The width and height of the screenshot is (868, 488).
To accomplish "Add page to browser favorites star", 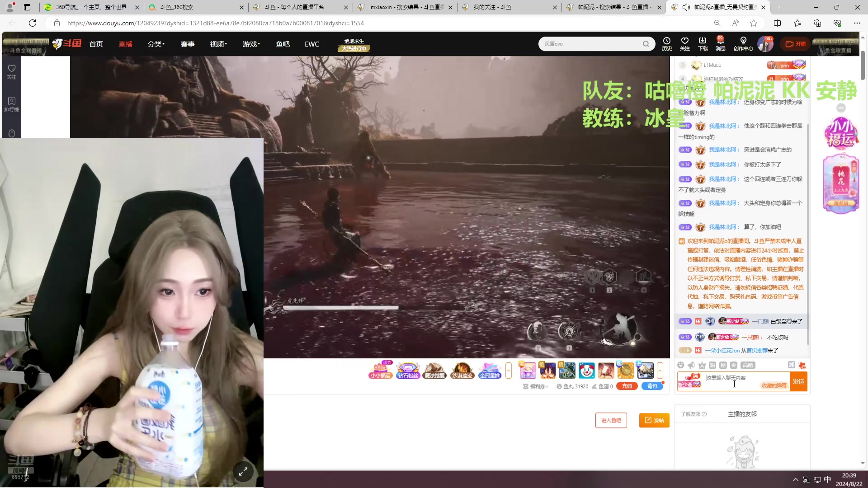I will (754, 23).
